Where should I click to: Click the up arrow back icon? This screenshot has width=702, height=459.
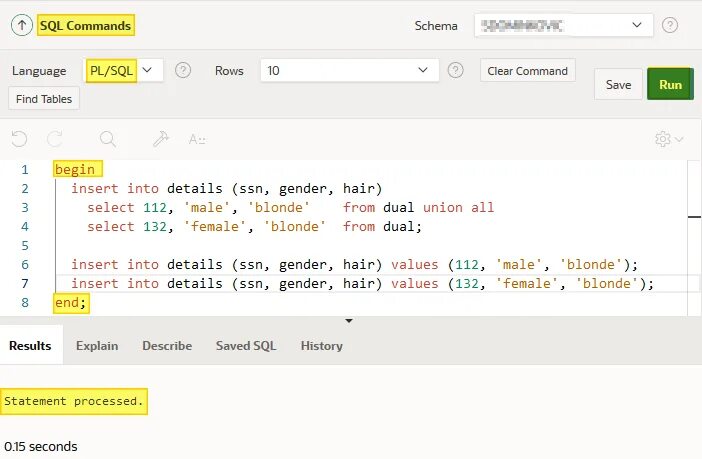[21, 25]
